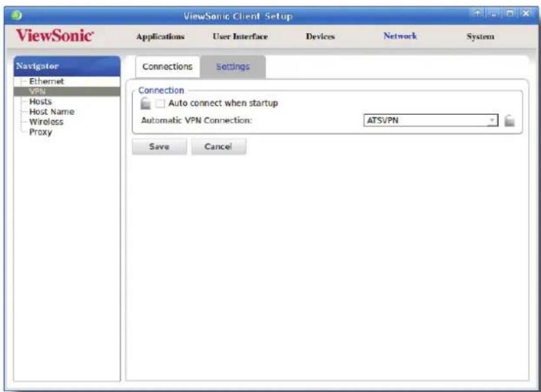Screen dimensions: 541x392
Task: Switch to the Connections tab
Action: point(167,66)
